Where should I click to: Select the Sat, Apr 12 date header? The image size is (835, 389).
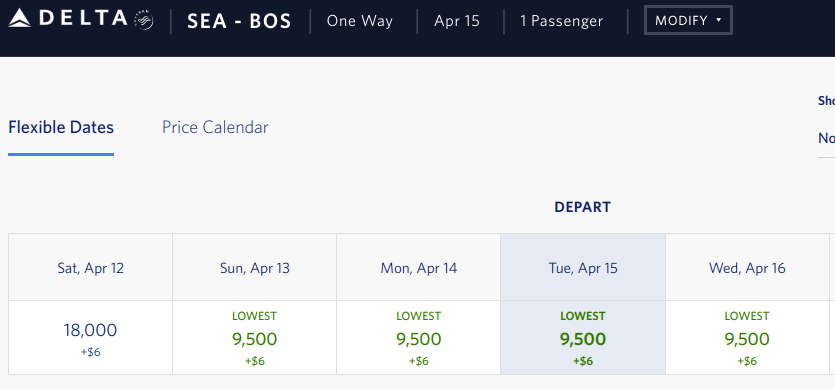(x=91, y=268)
